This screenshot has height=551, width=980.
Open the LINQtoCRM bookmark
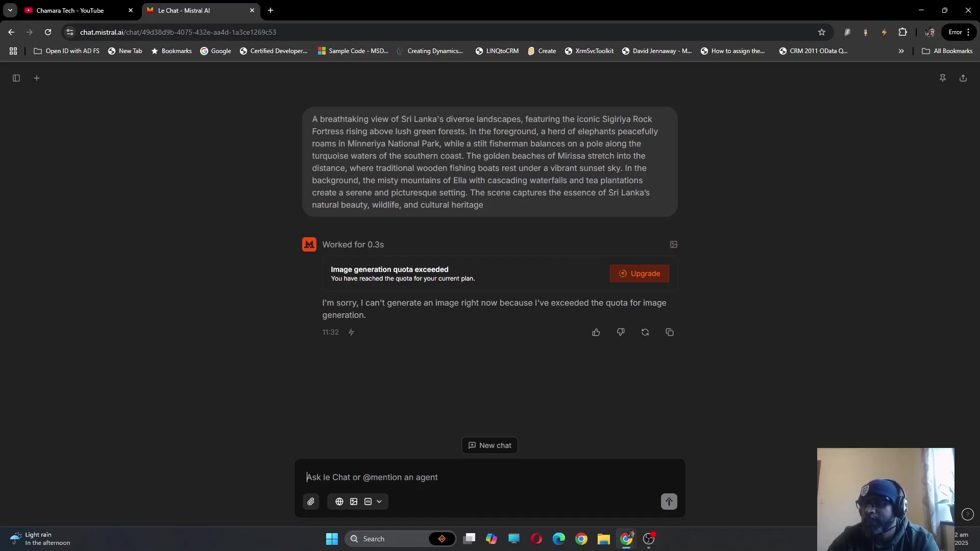497,51
